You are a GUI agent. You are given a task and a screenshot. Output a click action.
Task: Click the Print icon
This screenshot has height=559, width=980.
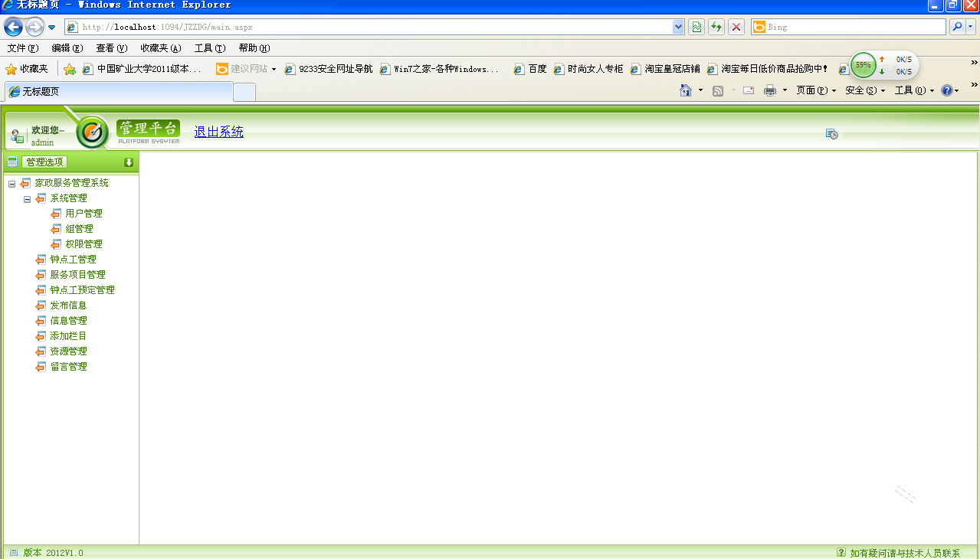point(770,90)
